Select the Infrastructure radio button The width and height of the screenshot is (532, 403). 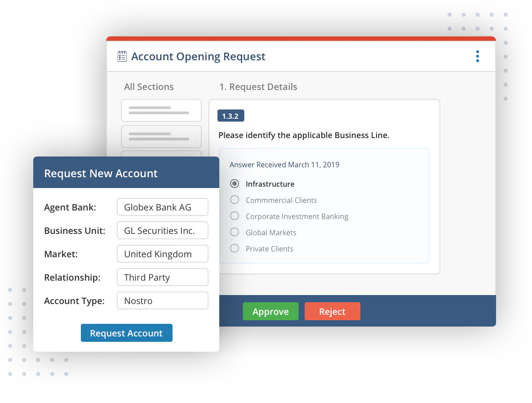[x=234, y=184]
